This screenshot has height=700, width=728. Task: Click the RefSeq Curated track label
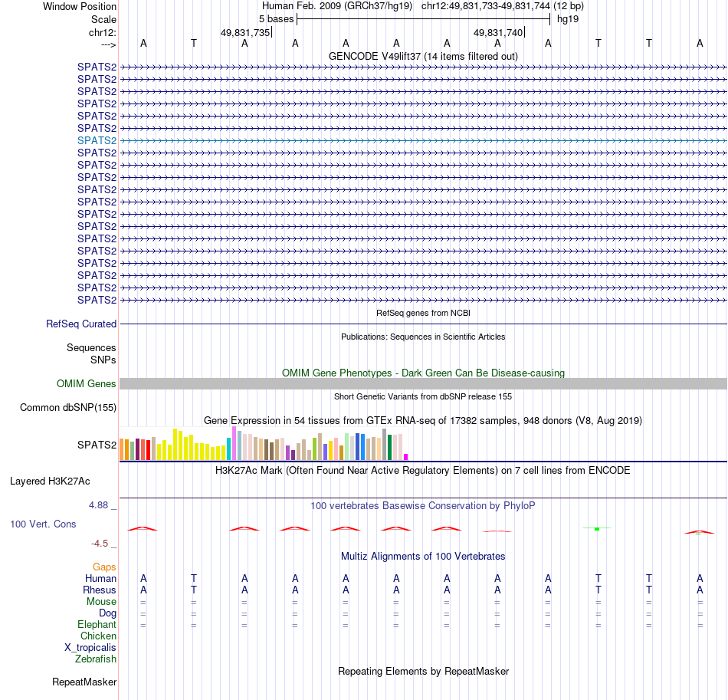81,324
